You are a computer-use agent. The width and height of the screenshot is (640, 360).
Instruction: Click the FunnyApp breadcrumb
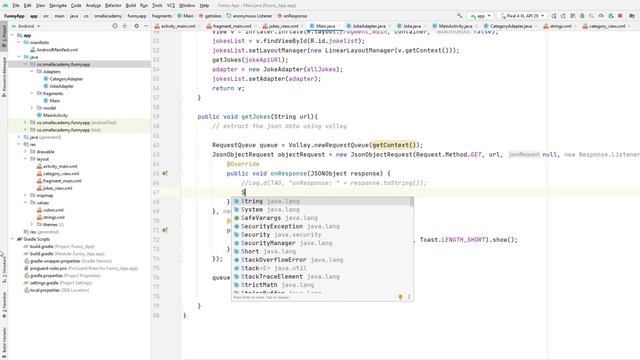pyautogui.click(x=14, y=16)
